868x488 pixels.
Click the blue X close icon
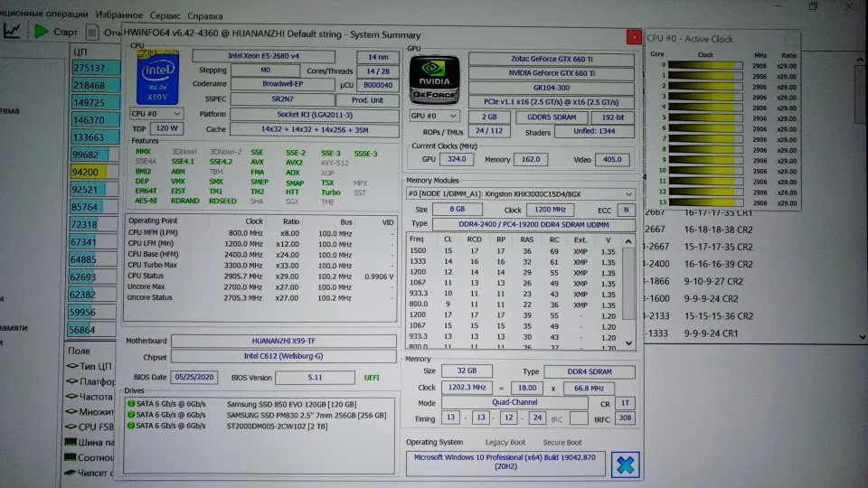tap(625, 465)
